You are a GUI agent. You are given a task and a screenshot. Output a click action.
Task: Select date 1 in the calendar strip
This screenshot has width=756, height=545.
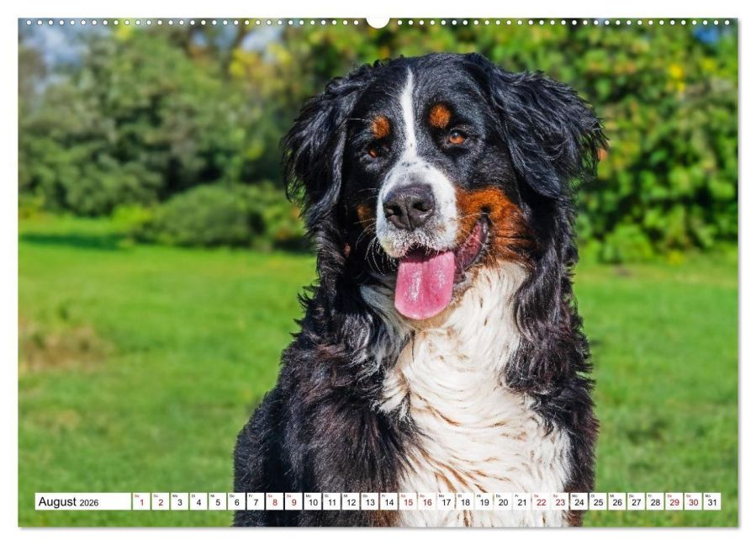click(x=140, y=502)
